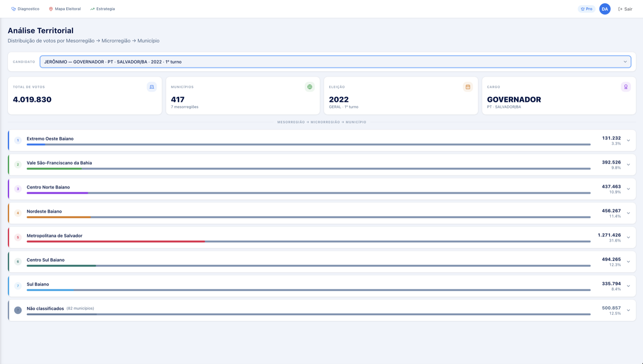Screen dimensions: 643x364
Task: Click the DA user avatar
Action: coord(605,9)
